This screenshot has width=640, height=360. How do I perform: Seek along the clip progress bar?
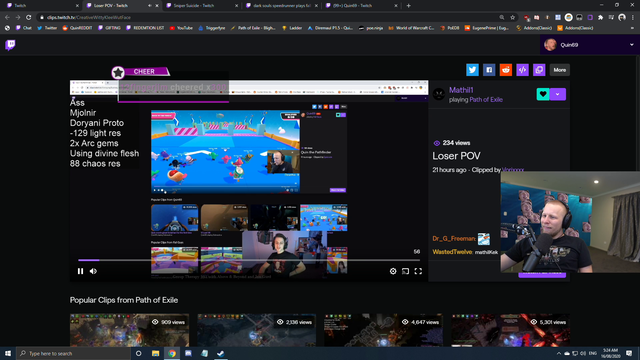249,260
